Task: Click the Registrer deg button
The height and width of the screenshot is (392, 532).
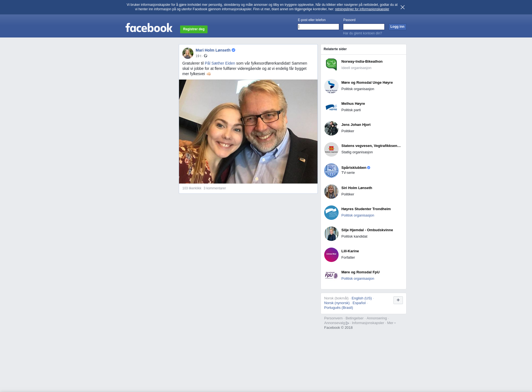Action: [194, 29]
